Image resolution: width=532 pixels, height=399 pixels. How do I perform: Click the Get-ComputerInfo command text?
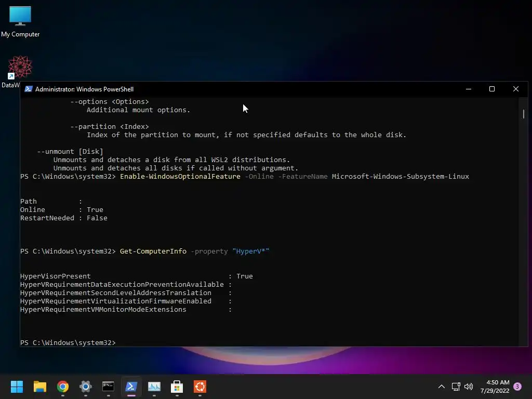(x=153, y=251)
